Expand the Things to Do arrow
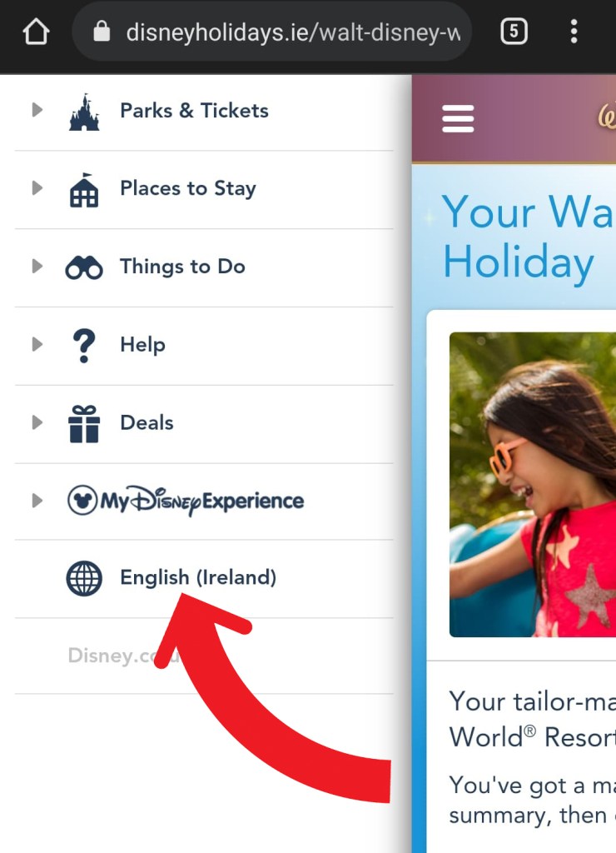Image resolution: width=616 pixels, height=853 pixels. pyautogui.click(x=37, y=266)
